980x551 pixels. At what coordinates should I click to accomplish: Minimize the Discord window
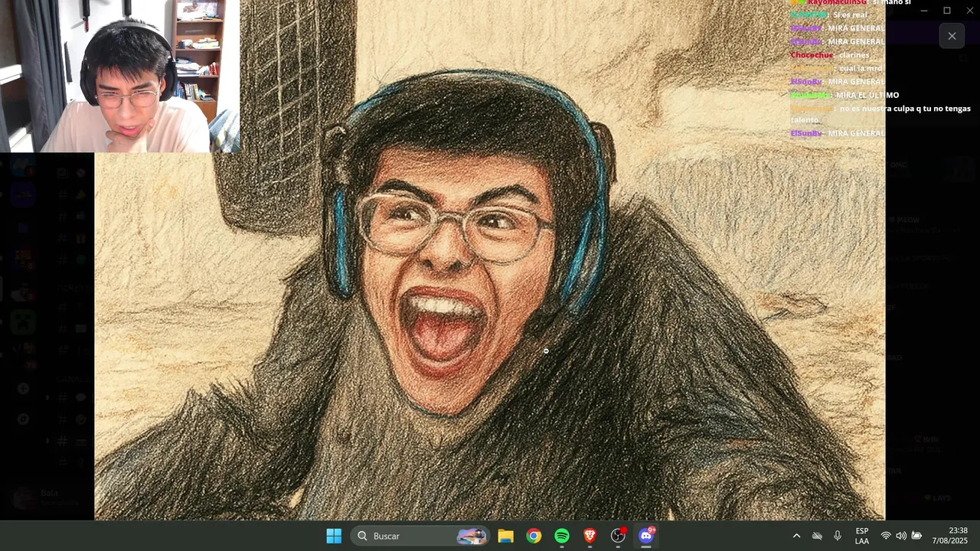click(924, 10)
